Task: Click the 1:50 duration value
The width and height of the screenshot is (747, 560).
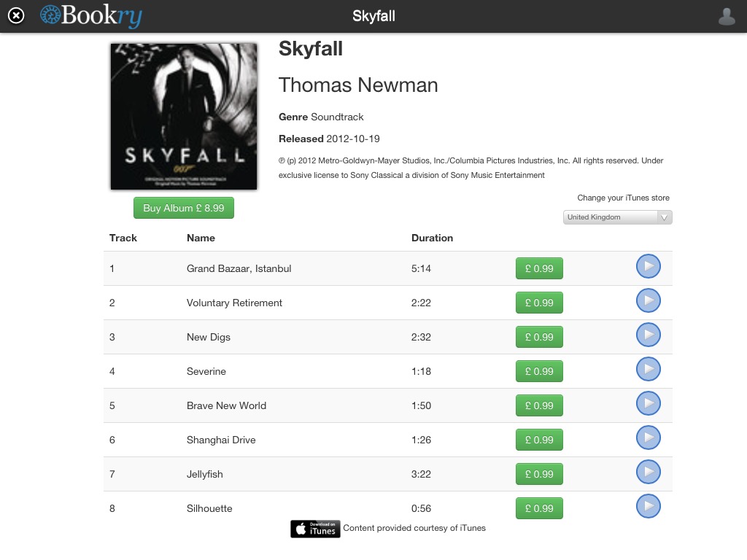Action: point(421,405)
